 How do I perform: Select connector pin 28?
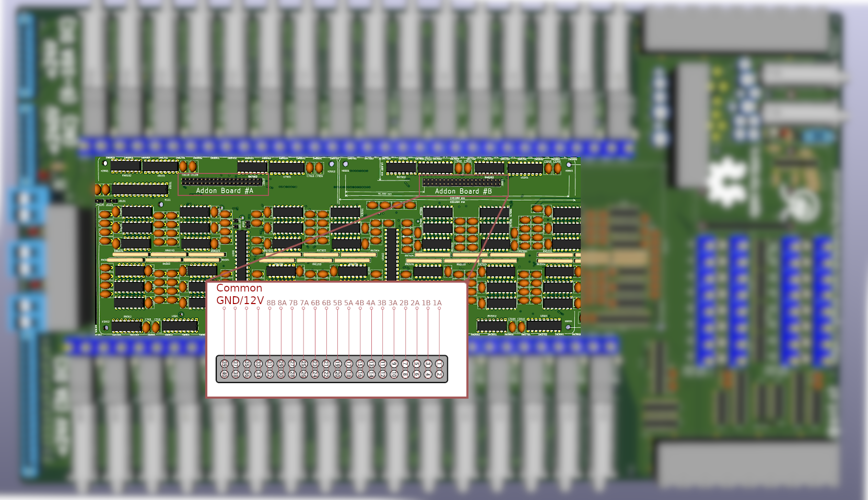(x=292, y=374)
